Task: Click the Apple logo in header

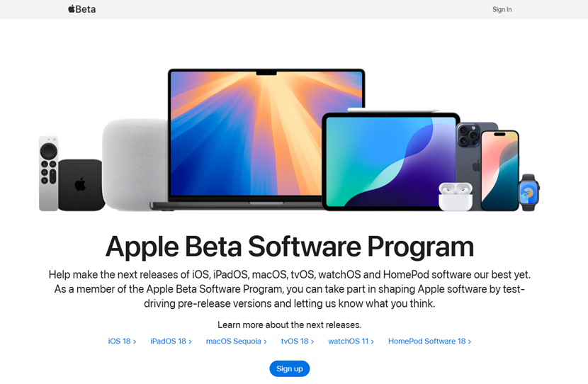Action: [72, 9]
